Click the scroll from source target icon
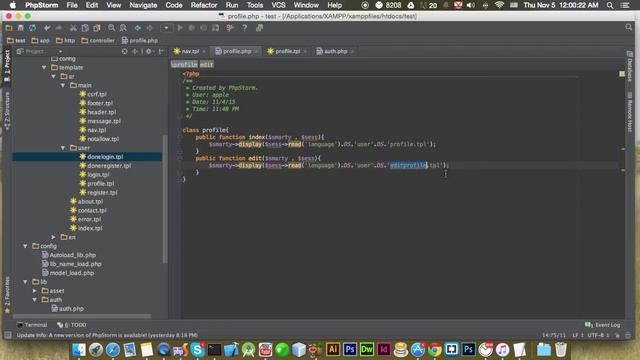 point(125,51)
